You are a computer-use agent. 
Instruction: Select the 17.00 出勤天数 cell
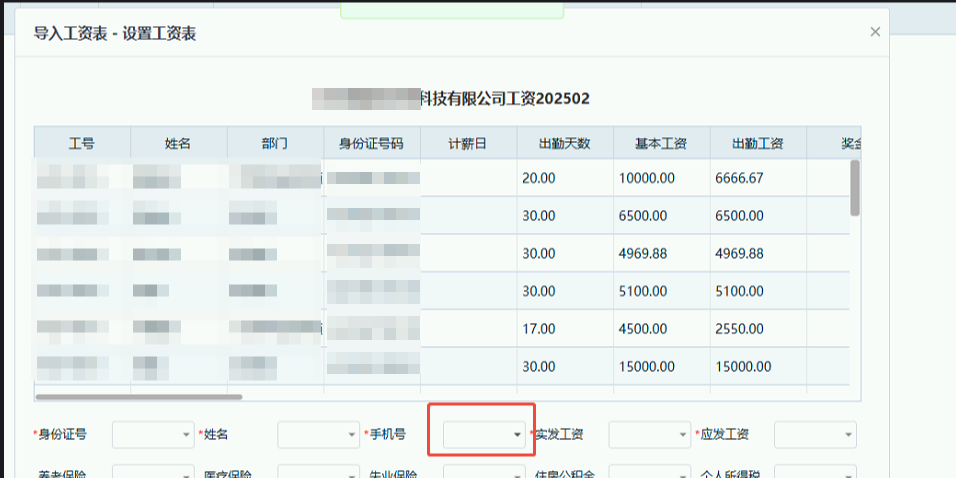click(565, 328)
